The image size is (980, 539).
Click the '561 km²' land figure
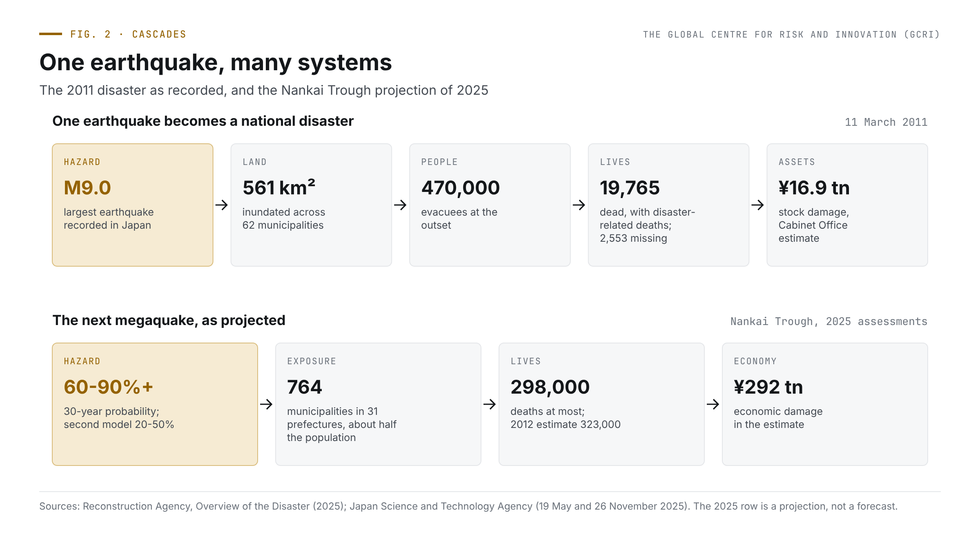point(279,187)
